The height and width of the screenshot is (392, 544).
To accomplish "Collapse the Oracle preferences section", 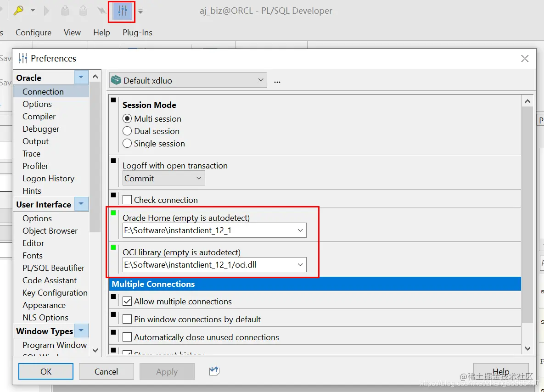I will pos(81,77).
